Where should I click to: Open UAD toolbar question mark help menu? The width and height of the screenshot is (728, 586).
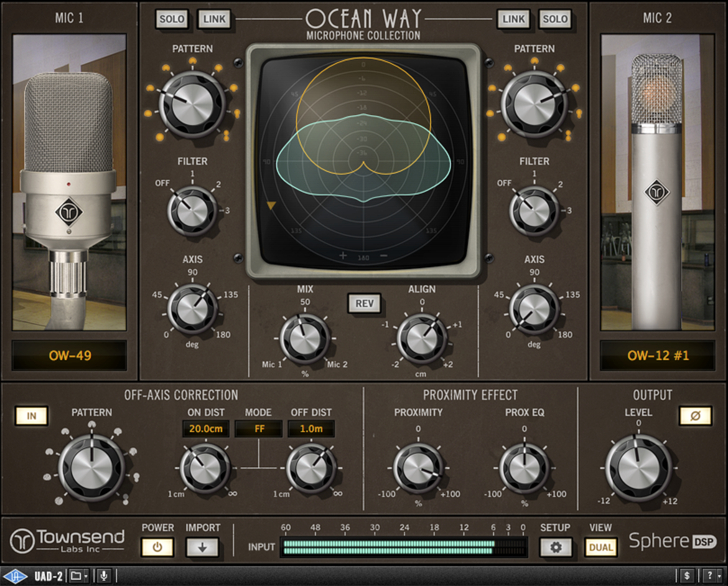point(712,577)
